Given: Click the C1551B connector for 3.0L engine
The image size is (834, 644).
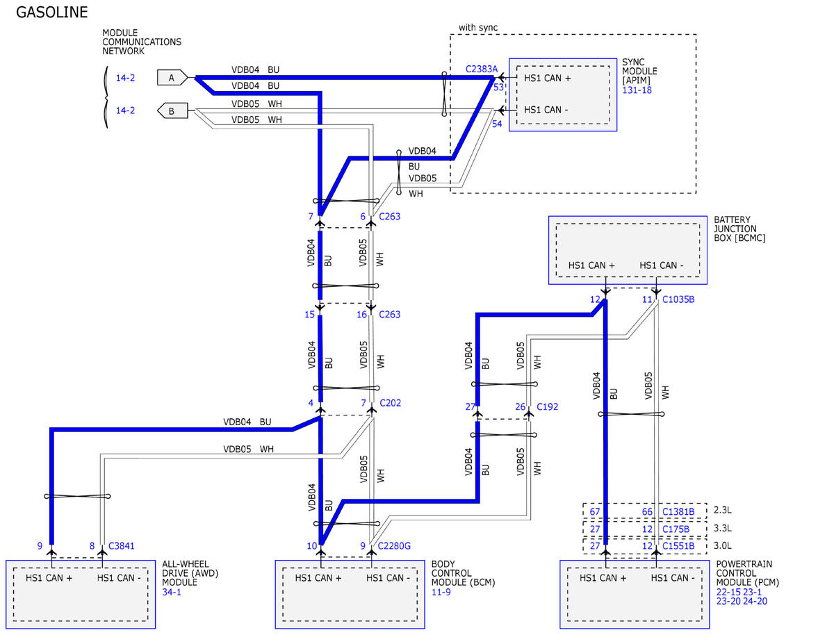Looking at the screenshot, I should point(678,546).
